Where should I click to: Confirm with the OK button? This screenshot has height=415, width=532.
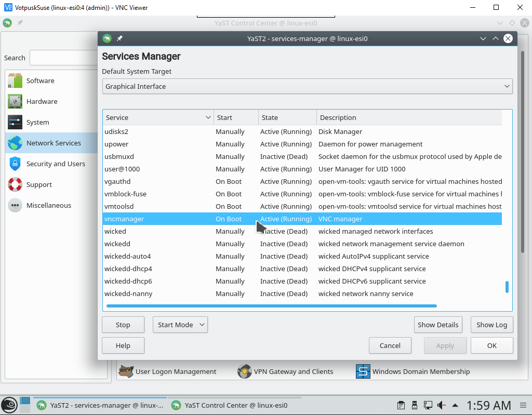(x=492, y=345)
